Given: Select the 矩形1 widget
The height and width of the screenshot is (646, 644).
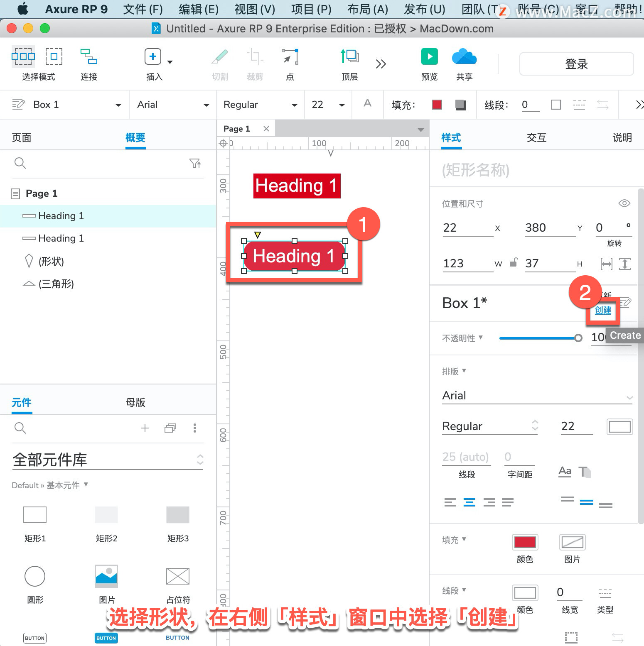Looking at the screenshot, I should (35, 515).
